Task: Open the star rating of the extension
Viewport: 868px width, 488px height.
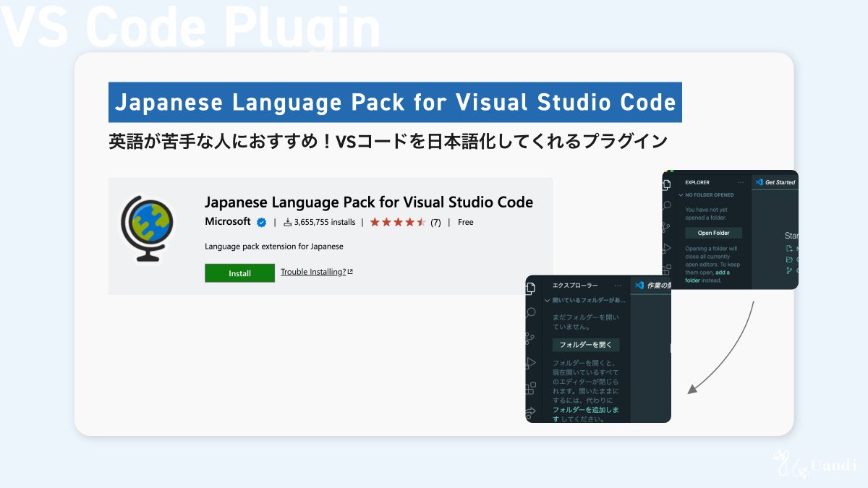Action: tap(398, 222)
